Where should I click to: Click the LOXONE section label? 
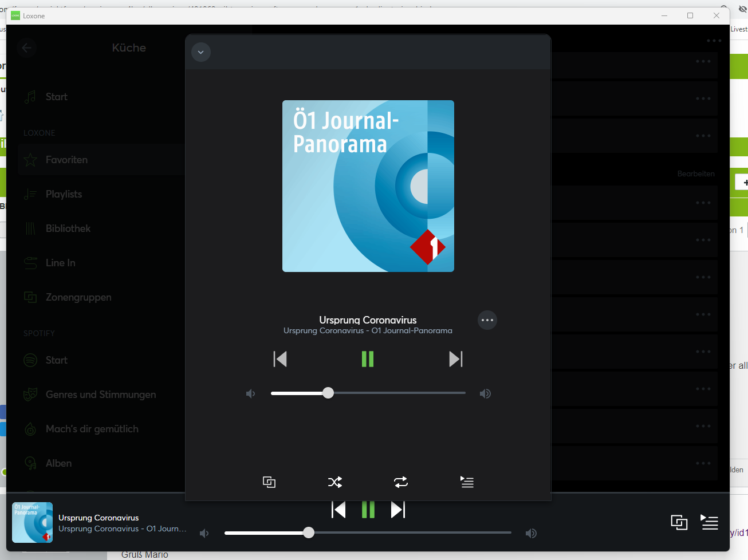point(40,133)
